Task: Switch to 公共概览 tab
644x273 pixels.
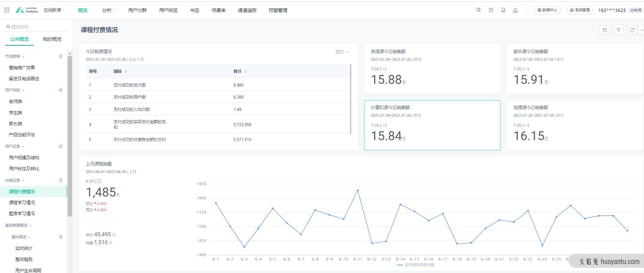Action: tap(20, 39)
